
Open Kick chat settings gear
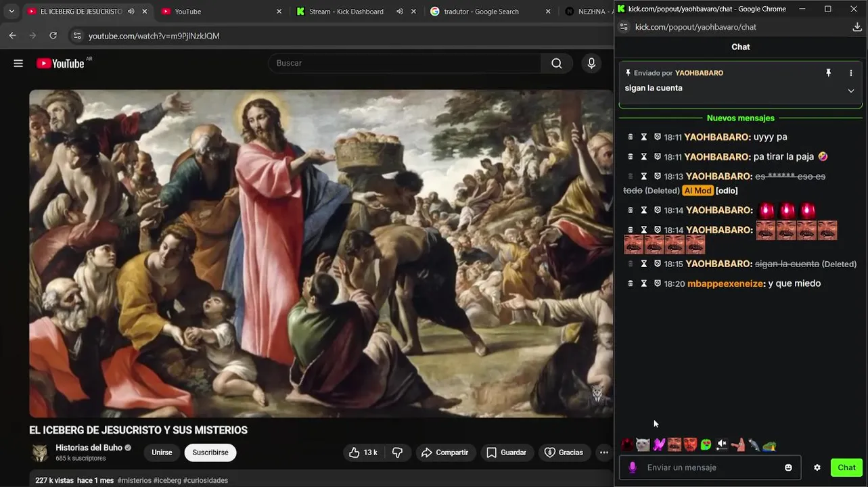[x=817, y=467]
